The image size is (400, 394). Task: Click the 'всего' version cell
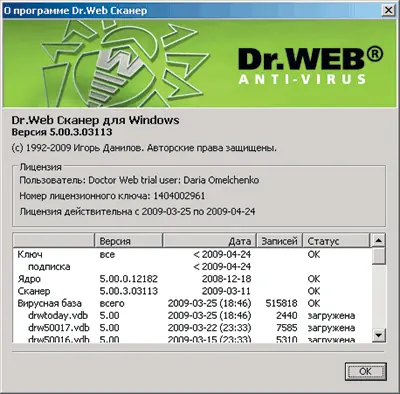tap(112, 303)
